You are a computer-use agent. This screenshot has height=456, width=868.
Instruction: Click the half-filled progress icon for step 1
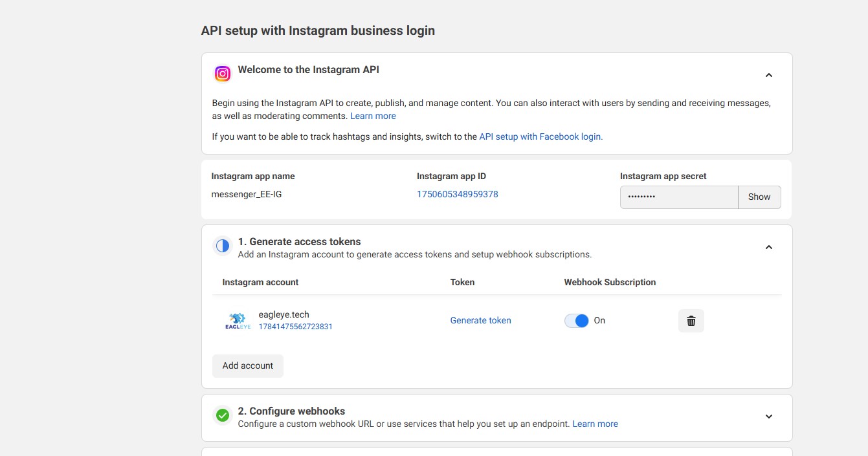point(223,246)
